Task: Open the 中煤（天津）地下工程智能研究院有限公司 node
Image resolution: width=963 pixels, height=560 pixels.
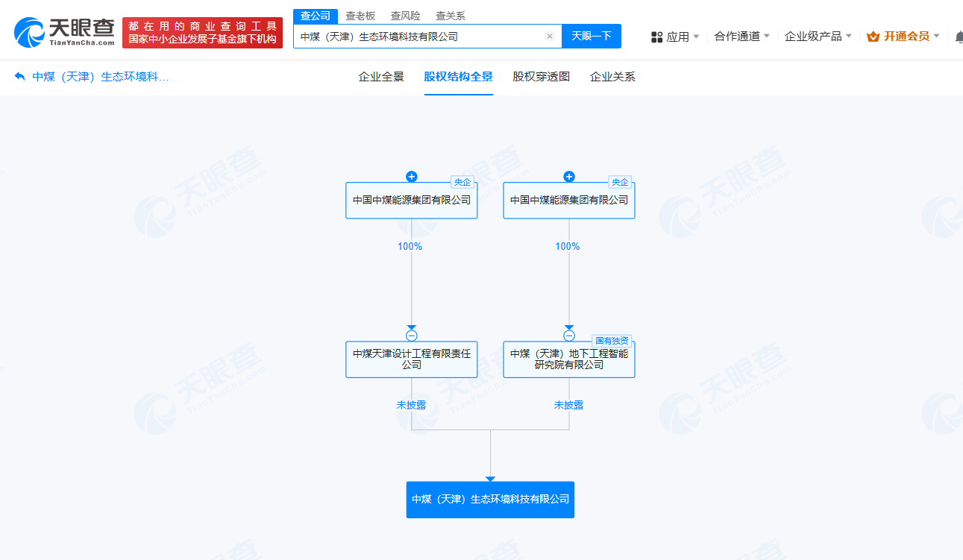Action: 569,359
